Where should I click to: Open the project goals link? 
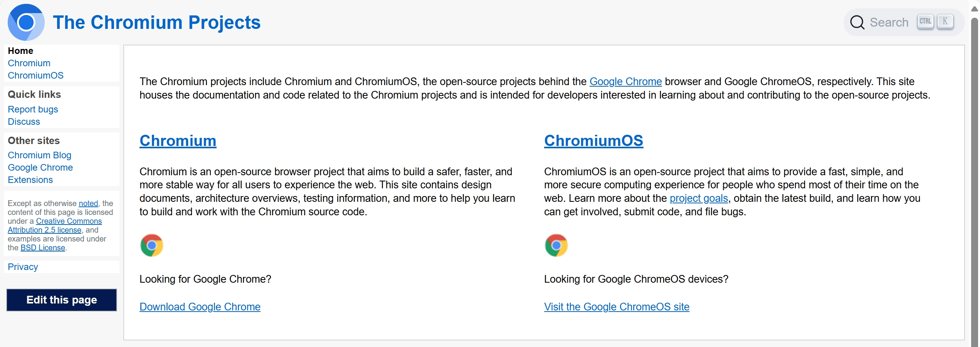(x=699, y=198)
